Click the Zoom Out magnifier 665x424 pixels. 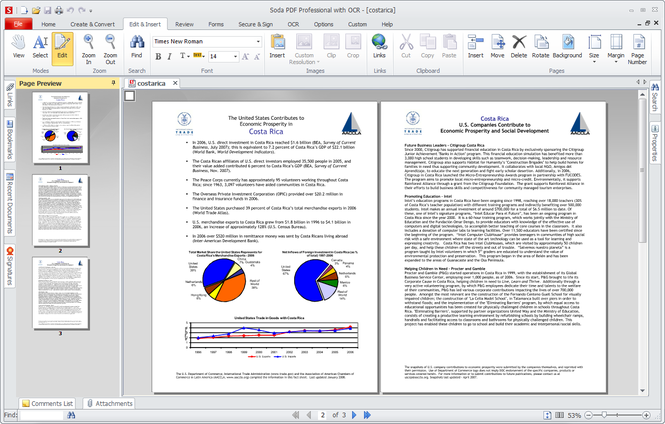coord(110,49)
